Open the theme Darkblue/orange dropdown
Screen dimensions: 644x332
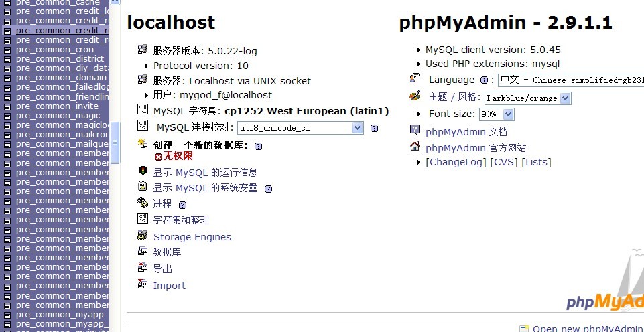pyautogui.click(x=528, y=98)
